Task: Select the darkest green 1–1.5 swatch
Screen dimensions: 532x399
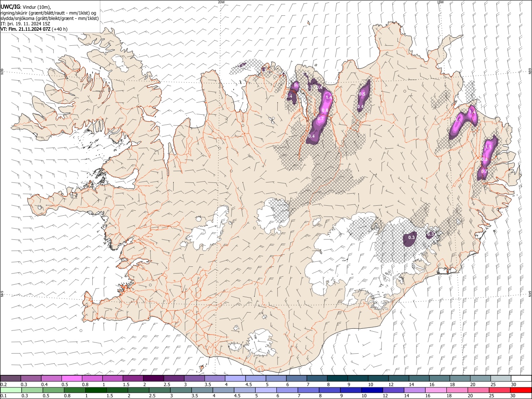Action: coord(96,390)
